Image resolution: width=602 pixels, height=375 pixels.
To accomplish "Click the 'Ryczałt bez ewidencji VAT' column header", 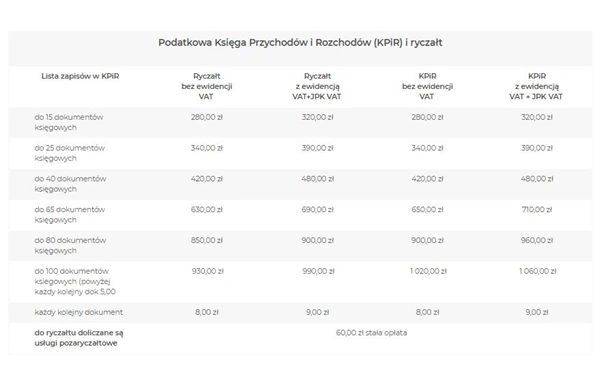I will pyautogui.click(x=207, y=86).
